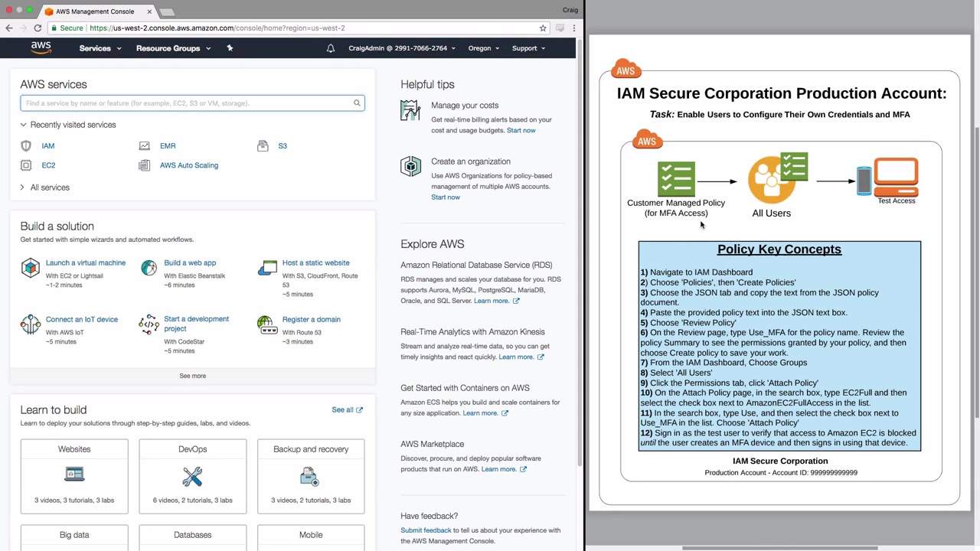Click the Launch a virtual machine icon
The width and height of the screenshot is (980, 551).
click(30, 268)
